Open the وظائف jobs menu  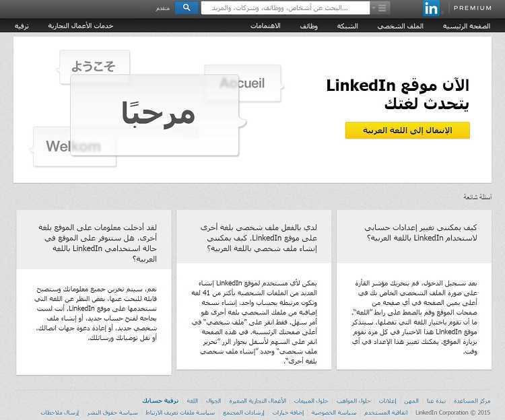309,26
